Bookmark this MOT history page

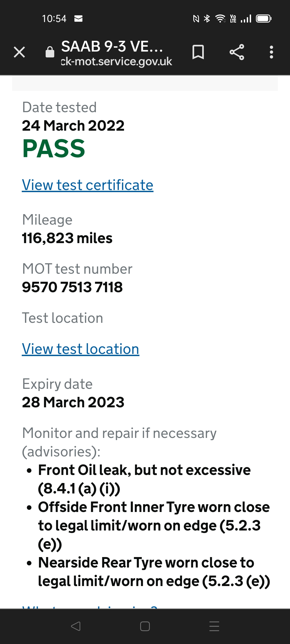(198, 52)
